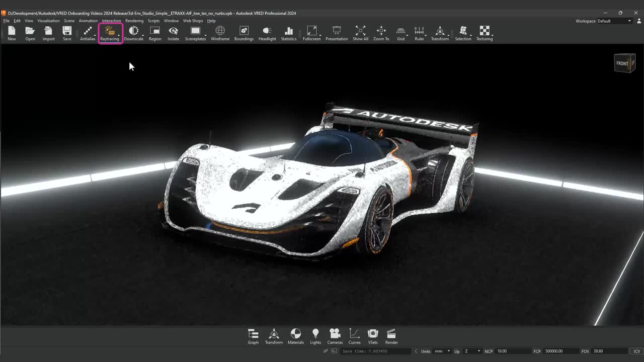Open the File menu
This screenshot has height=362, width=644.
pos(7,21)
